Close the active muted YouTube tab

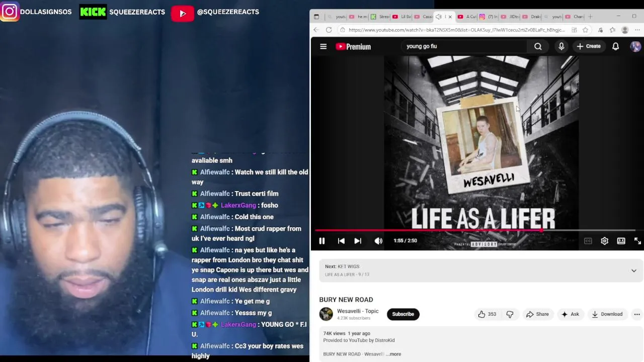click(x=450, y=17)
